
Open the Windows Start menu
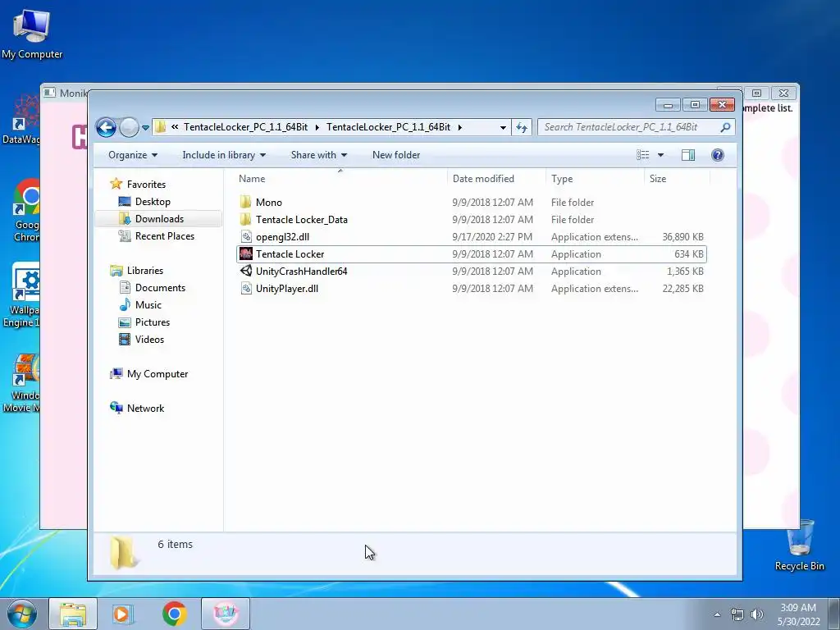point(22,614)
